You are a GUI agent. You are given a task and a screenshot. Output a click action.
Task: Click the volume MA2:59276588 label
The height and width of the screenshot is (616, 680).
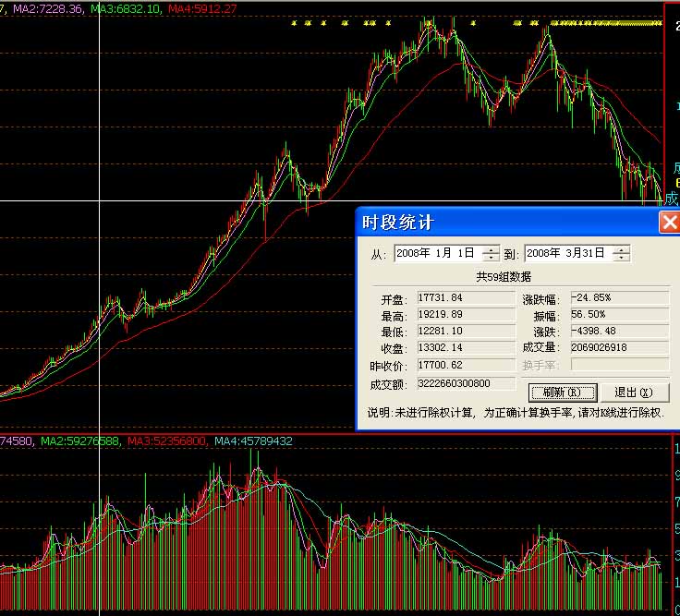coord(79,441)
